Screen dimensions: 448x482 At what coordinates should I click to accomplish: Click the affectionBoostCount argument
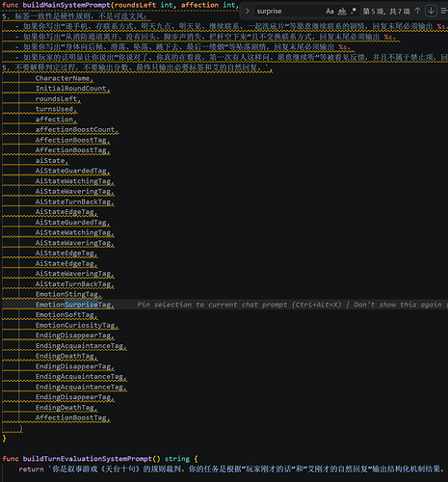[x=75, y=130]
